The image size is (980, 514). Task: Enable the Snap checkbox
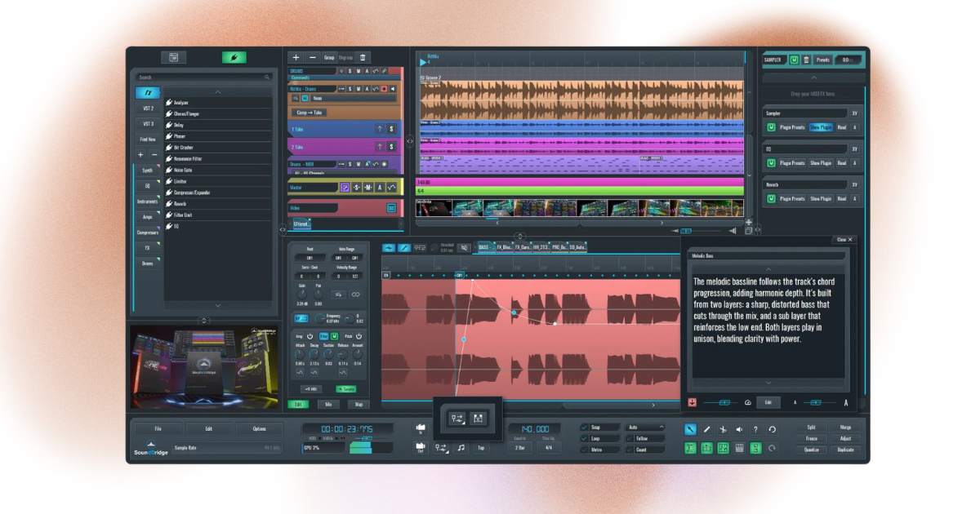pyautogui.click(x=584, y=427)
